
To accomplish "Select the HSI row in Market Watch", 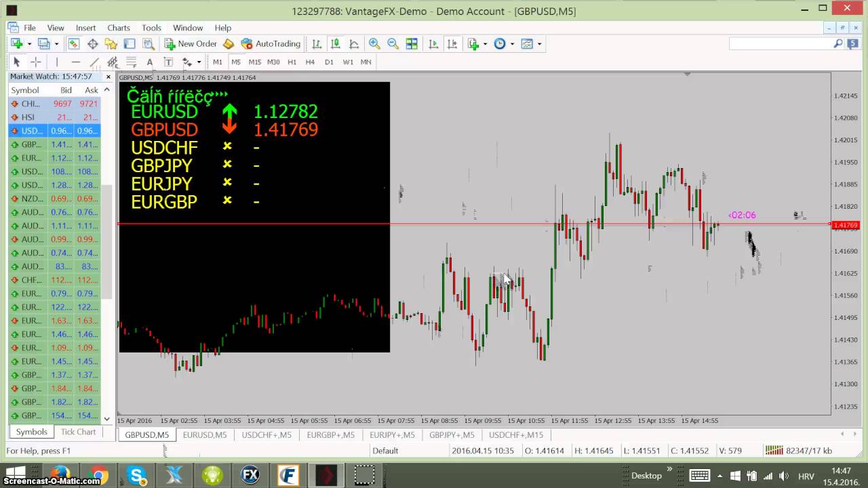I will pos(54,117).
